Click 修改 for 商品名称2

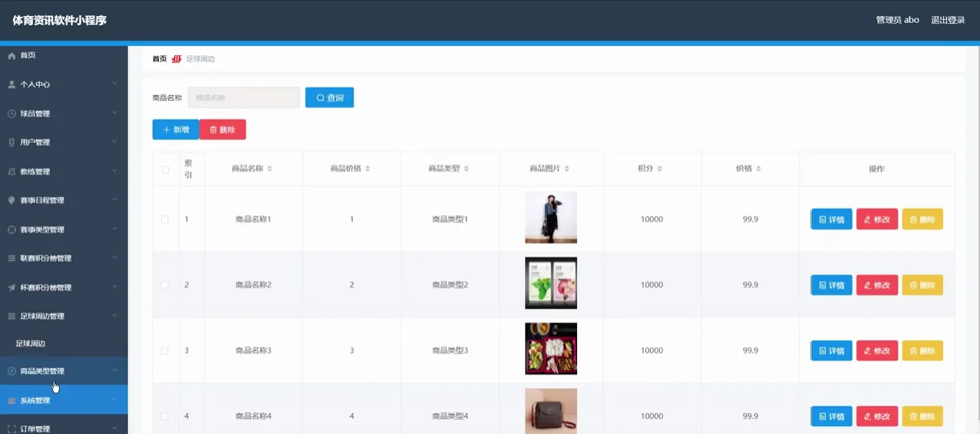[x=877, y=285]
